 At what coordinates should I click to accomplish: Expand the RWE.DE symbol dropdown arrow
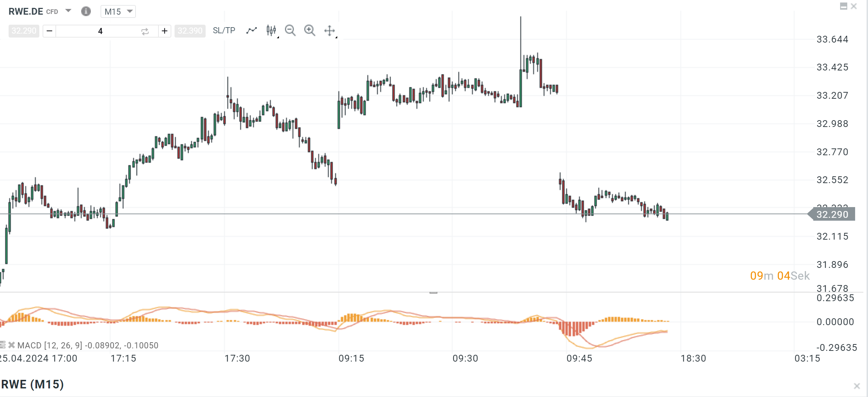68,11
